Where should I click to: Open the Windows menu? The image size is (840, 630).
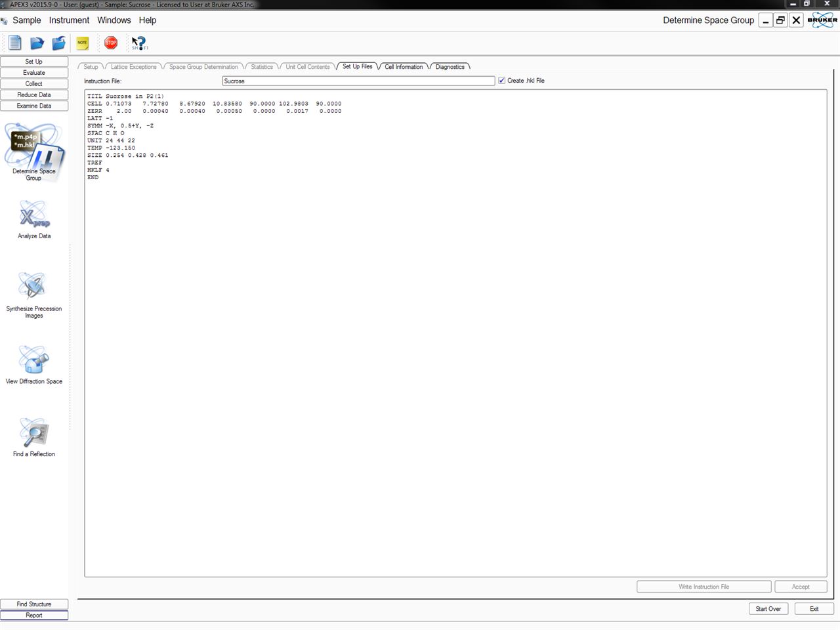point(114,20)
